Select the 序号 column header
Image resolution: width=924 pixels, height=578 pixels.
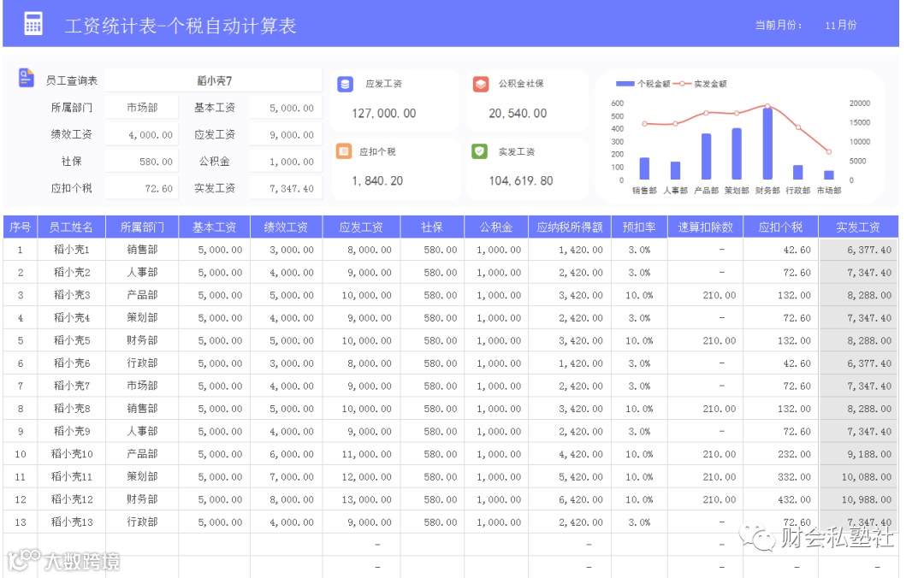[20, 227]
